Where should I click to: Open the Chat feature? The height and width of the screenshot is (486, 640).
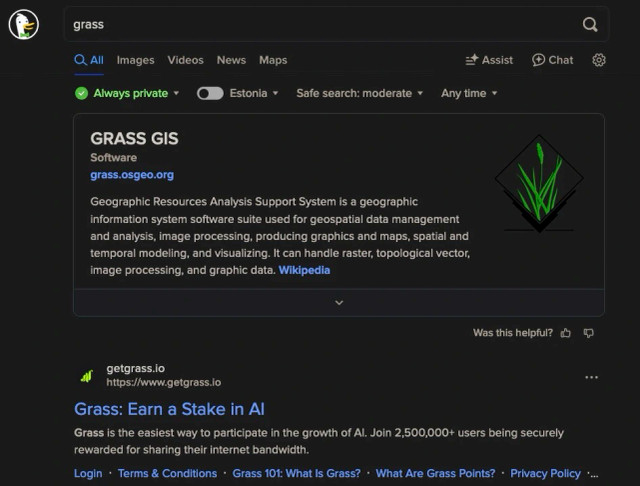(x=552, y=60)
